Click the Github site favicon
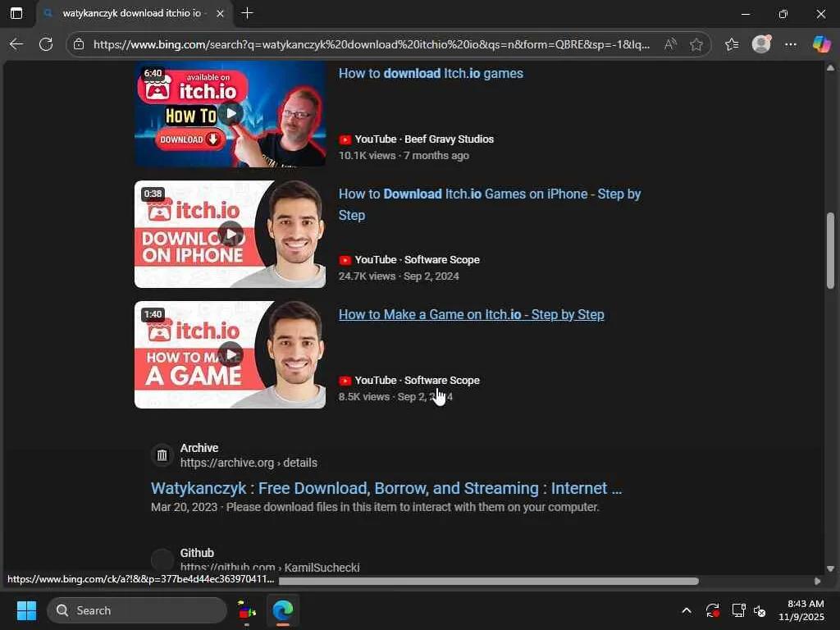Viewport: 840px width, 630px height. pyautogui.click(x=162, y=559)
